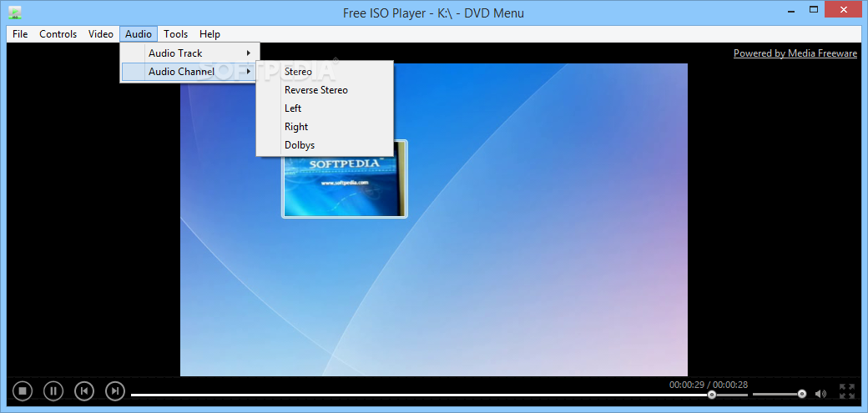Image resolution: width=868 pixels, height=413 pixels.
Task: Close the Free ISO Player window
Action: 843,9
